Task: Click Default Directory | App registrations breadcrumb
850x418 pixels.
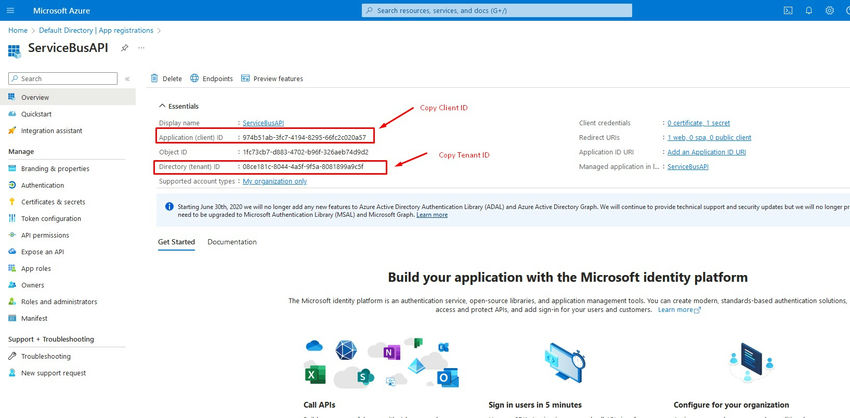Action: pyautogui.click(x=96, y=30)
